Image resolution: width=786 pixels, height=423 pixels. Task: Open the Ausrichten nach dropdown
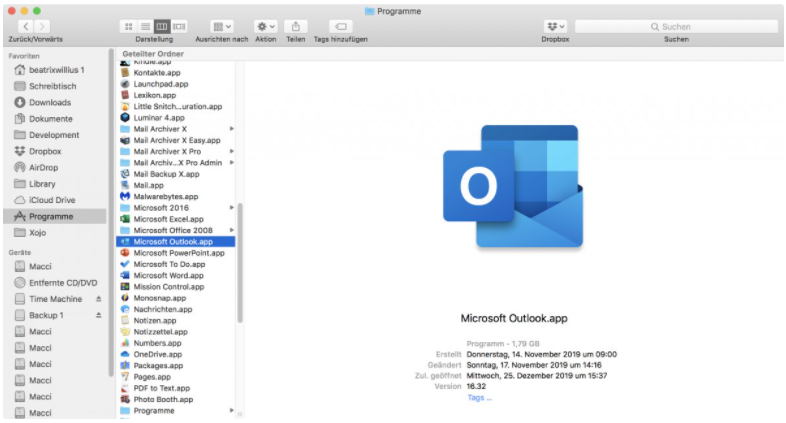tap(222, 27)
